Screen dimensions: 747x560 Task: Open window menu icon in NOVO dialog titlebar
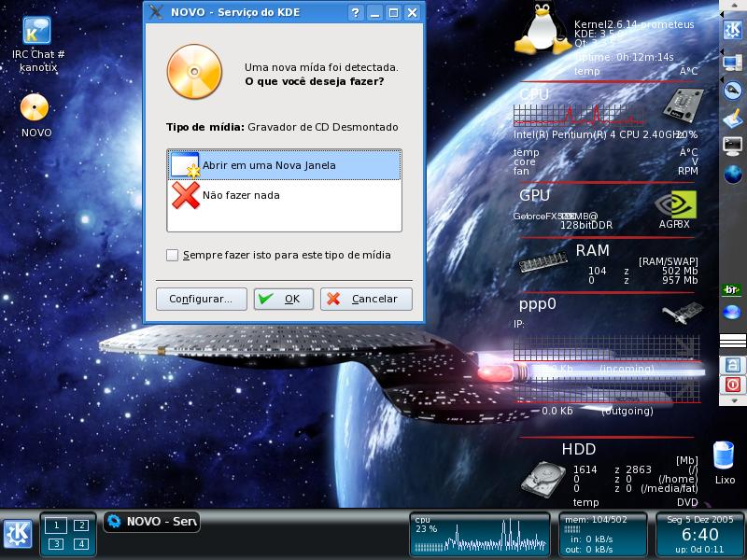(156, 12)
